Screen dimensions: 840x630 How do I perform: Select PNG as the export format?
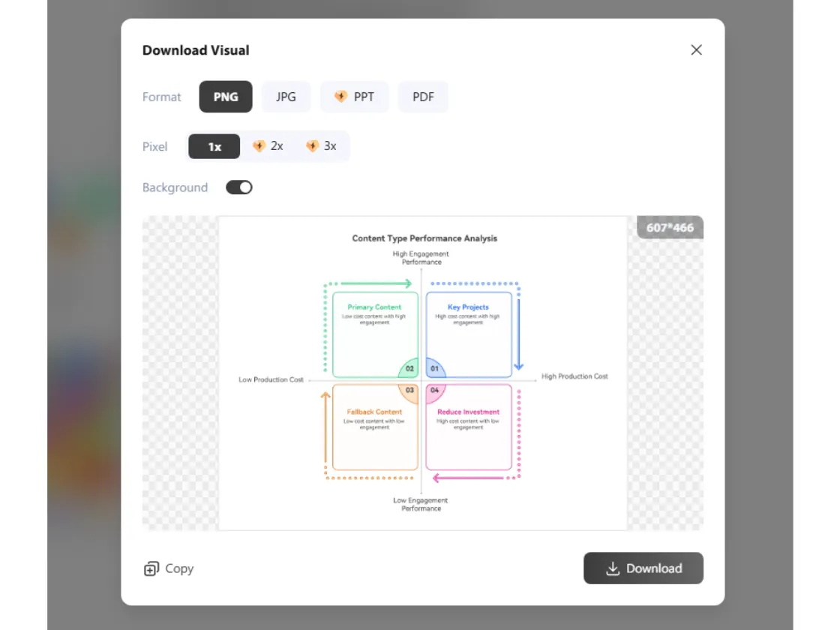(x=226, y=97)
